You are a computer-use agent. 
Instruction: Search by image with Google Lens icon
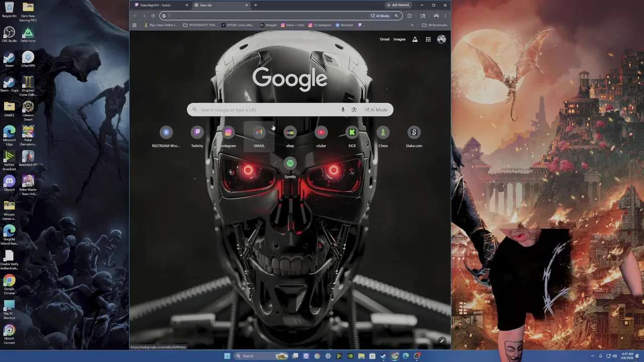pos(354,110)
